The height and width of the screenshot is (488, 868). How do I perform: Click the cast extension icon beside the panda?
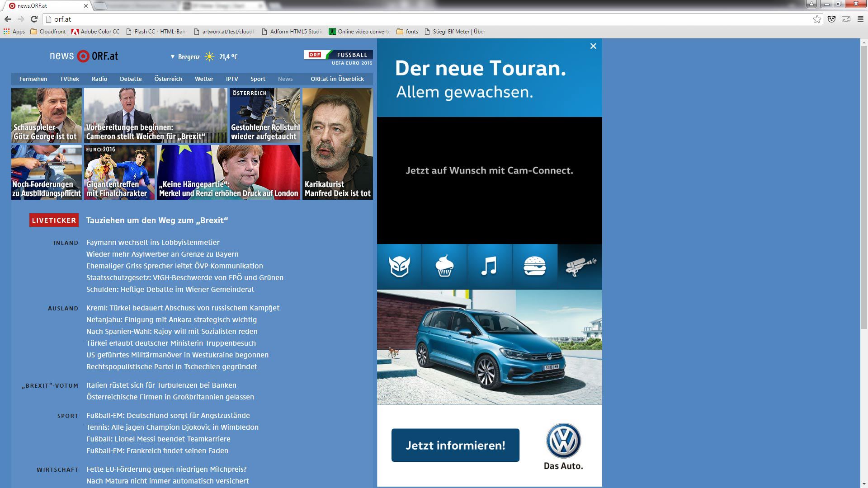[x=846, y=19]
